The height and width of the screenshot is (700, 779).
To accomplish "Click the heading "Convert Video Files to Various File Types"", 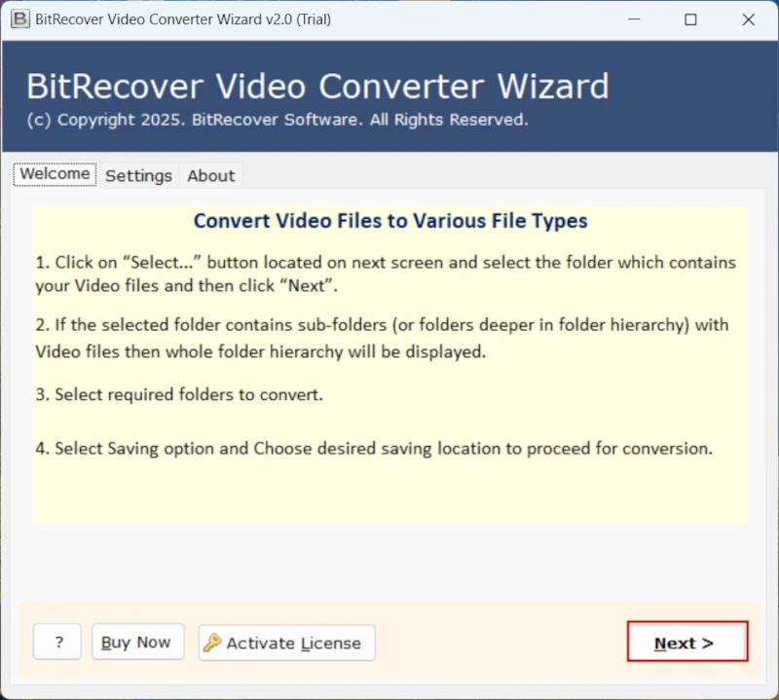I will [x=390, y=221].
